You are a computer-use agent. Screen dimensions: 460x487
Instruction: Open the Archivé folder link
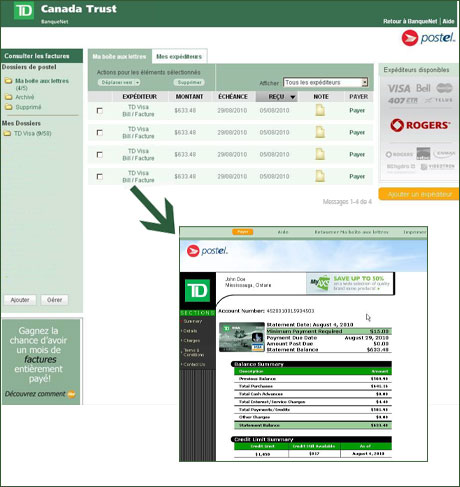click(25, 97)
